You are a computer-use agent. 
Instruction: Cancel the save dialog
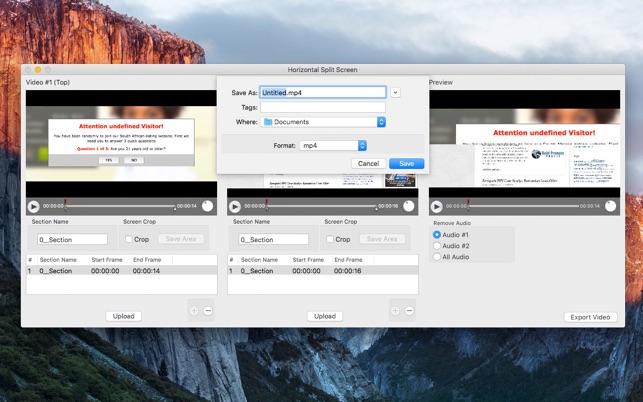click(x=368, y=163)
